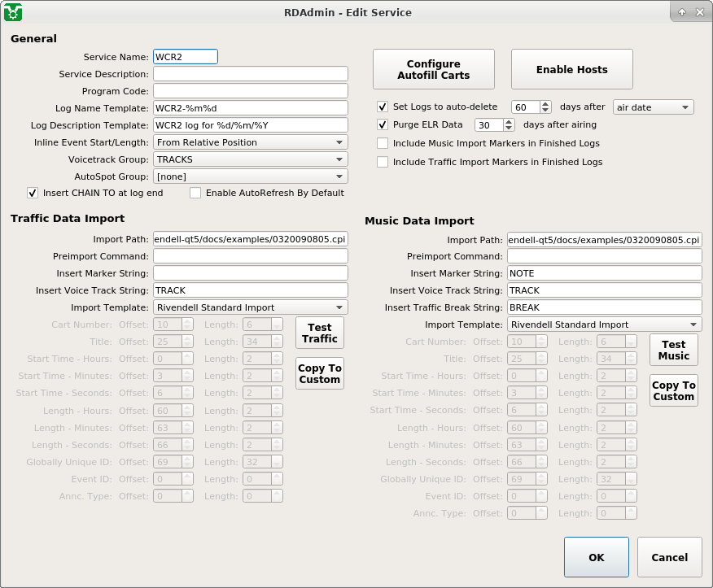Viewport: 713px width, 588px height.
Task: Click the Service Name input field
Action: click(186, 56)
